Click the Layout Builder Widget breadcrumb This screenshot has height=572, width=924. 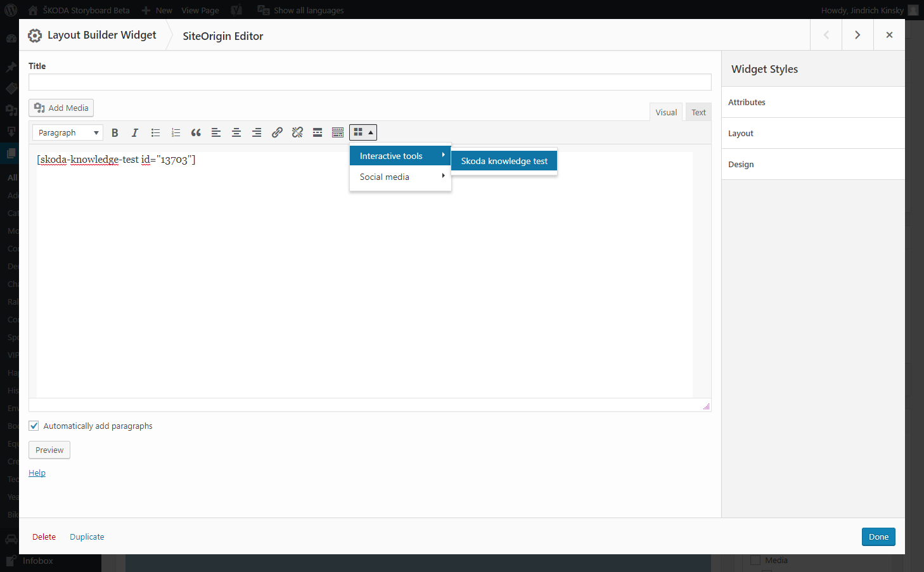101,35
